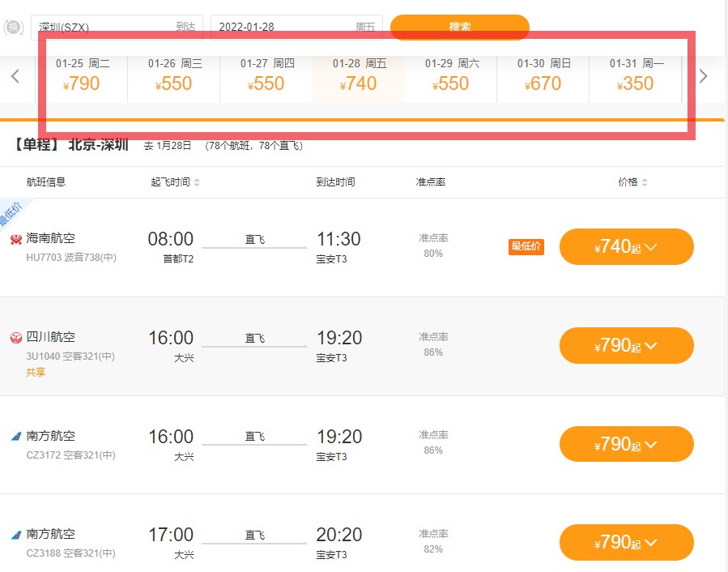The width and height of the screenshot is (728, 572).
Task: Expand the ¥790起 fares for flight CZ3188
Action: click(x=626, y=543)
